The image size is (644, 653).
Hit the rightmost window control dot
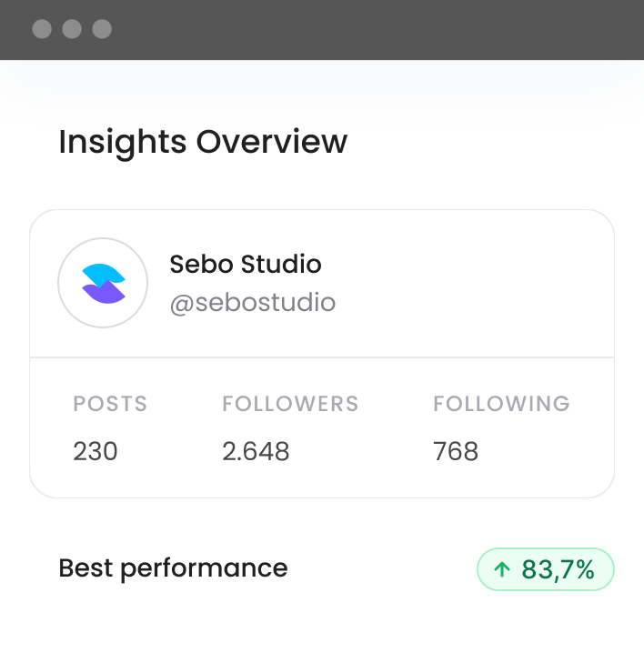[x=102, y=29]
